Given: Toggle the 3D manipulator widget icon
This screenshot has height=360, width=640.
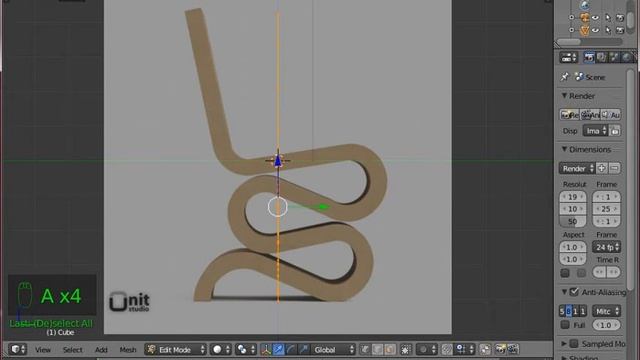Looking at the screenshot, I should (x=266, y=349).
